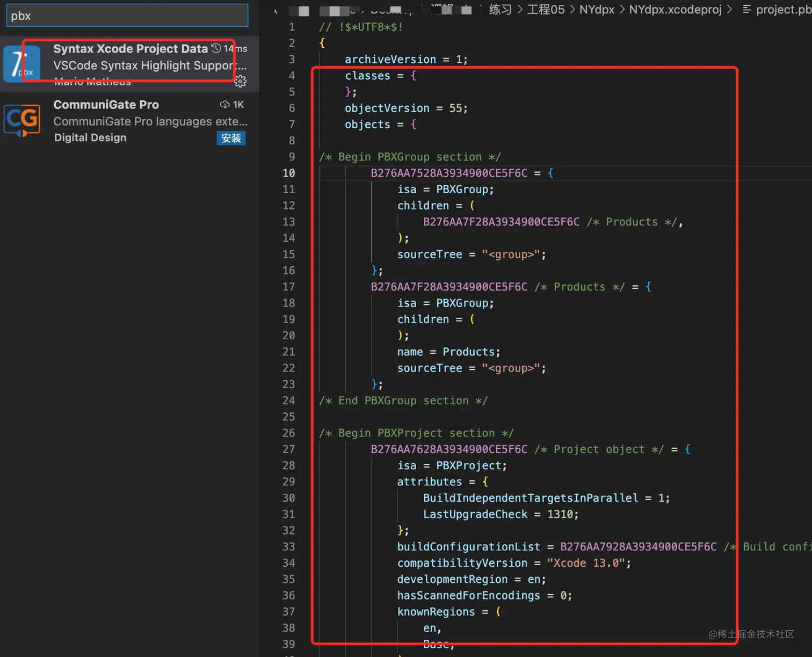Place cursor on the objectVersion = 55 line
Viewport: 812px width, 657px height.
tap(406, 108)
